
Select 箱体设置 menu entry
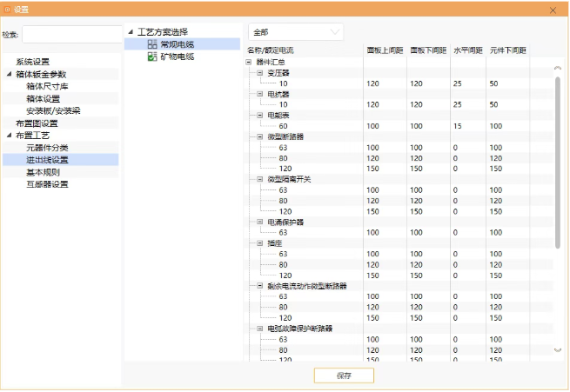pyautogui.click(x=43, y=99)
